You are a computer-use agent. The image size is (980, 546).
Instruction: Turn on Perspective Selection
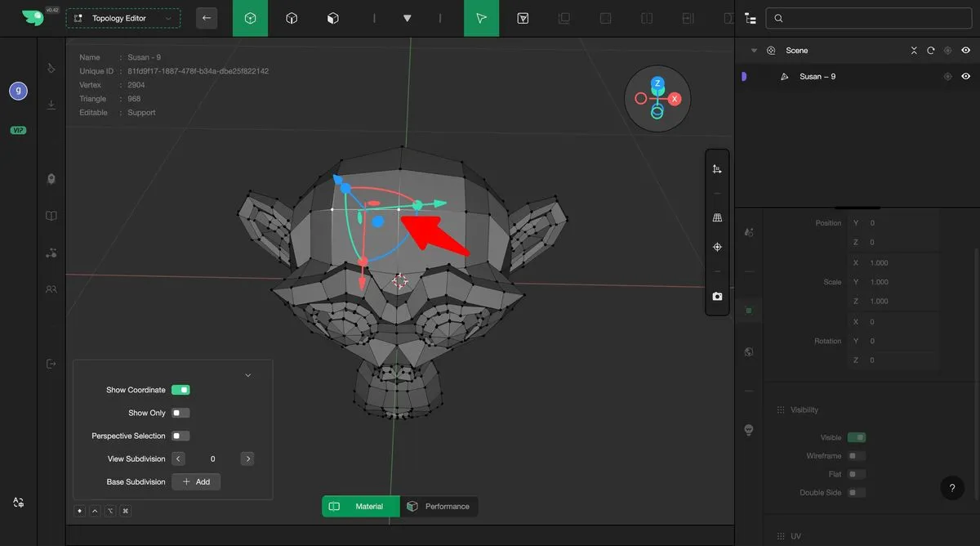[x=180, y=436]
